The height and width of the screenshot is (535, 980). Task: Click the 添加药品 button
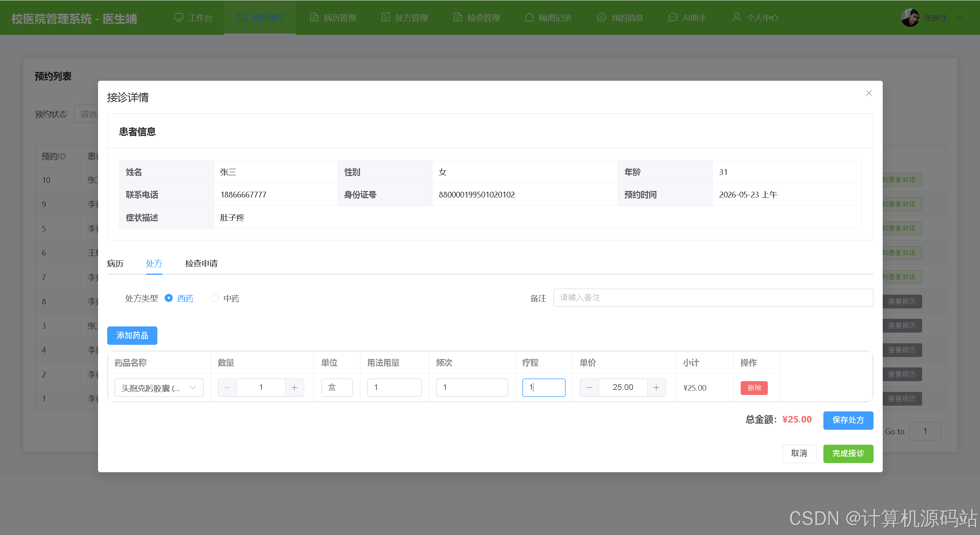[x=132, y=336]
